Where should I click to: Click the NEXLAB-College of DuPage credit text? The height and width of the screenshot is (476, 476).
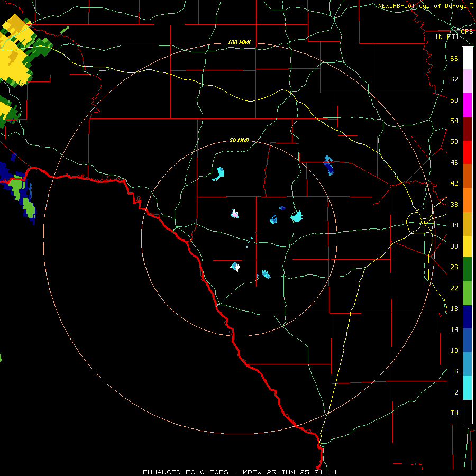[x=425, y=6]
